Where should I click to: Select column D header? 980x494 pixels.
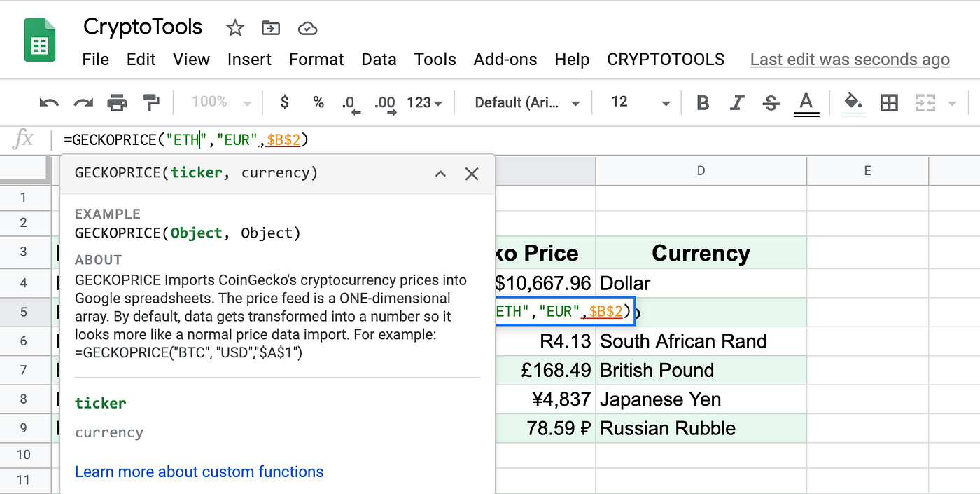point(701,170)
